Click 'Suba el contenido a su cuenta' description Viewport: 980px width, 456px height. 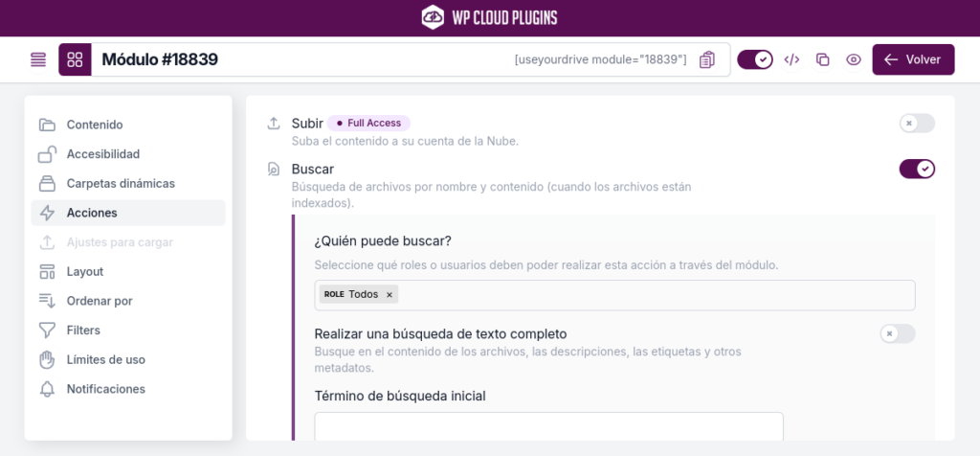(x=405, y=142)
